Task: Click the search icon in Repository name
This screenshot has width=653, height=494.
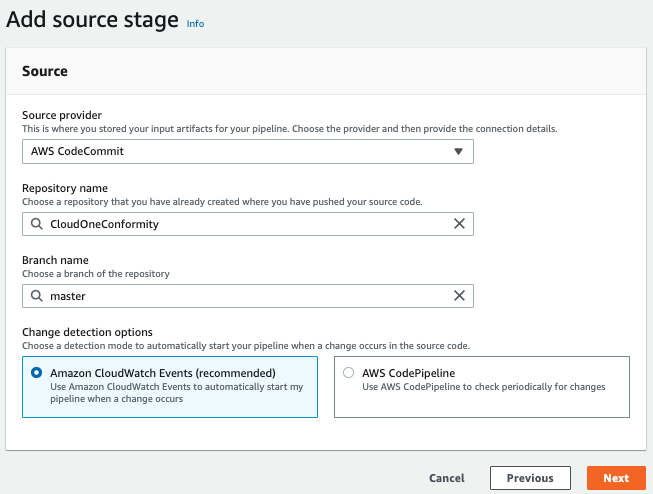Action: point(37,224)
